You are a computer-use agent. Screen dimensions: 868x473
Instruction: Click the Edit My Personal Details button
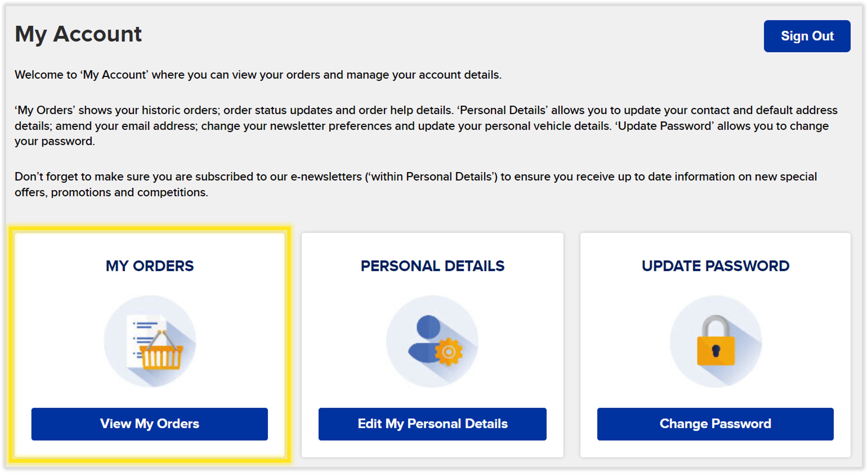tap(433, 424)
